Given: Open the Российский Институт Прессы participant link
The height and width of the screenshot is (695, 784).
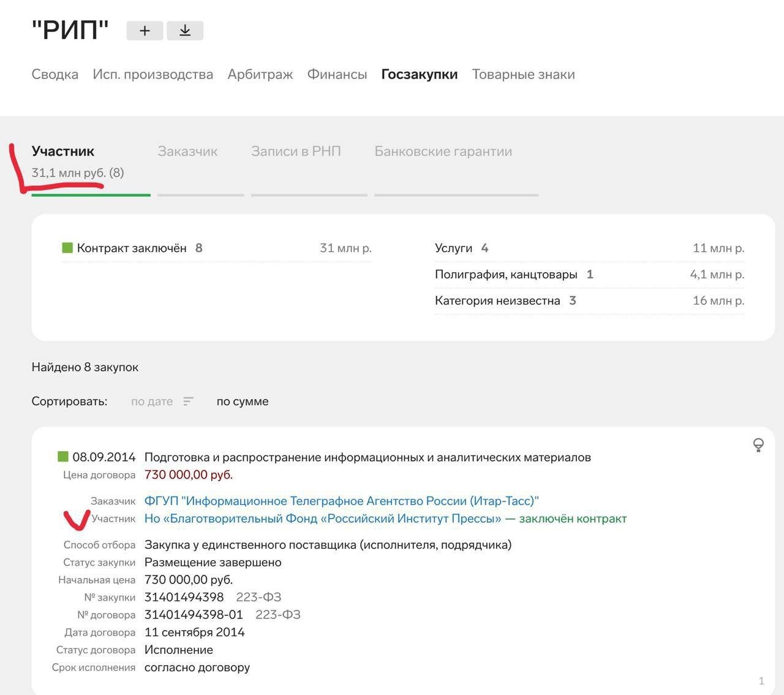Looking at the screenshot, I should tap(322, 518).
